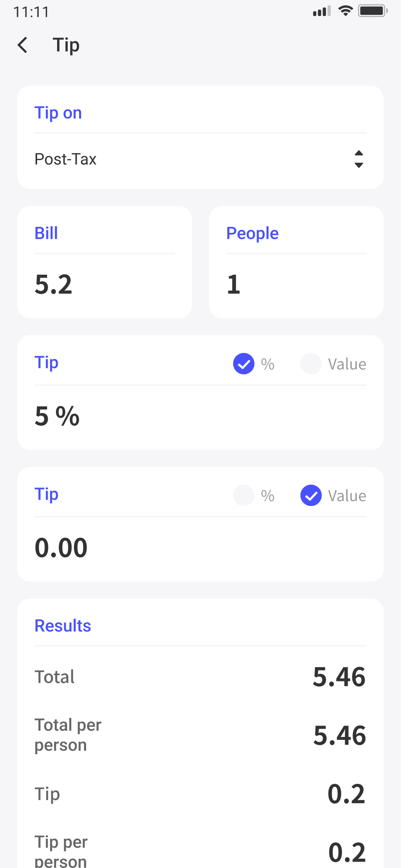The image size is (401, 868).
Task: Tap the Tip result 0.2 value
Action: coord(346,794)
